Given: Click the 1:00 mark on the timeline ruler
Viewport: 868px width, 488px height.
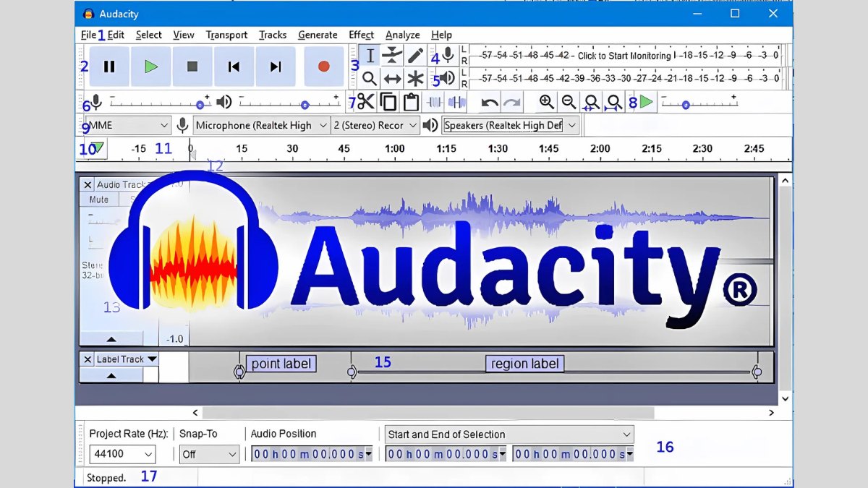Looking at the screenshot, I should tap(395, 148).
